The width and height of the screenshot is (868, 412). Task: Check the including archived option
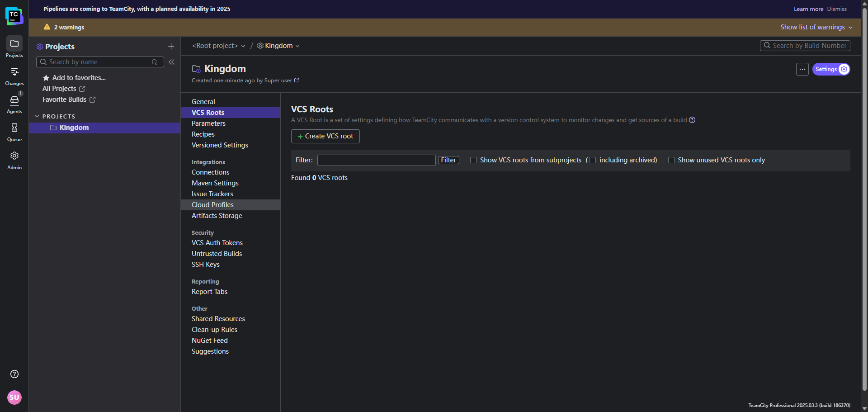[593, 160]
